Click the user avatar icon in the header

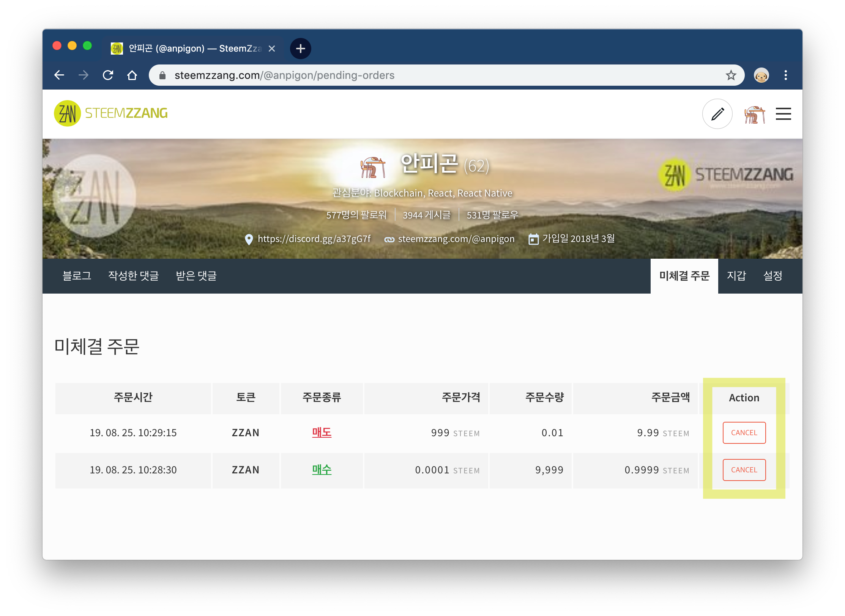[x=755, y=115]
